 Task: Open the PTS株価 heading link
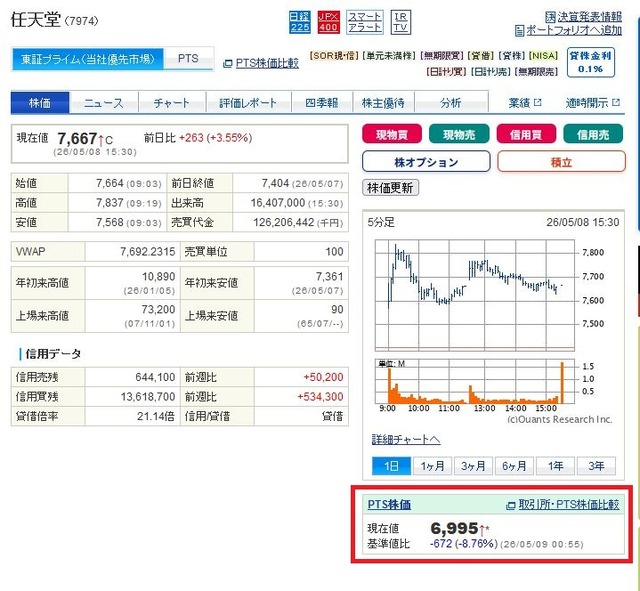[x=389, y=504]
